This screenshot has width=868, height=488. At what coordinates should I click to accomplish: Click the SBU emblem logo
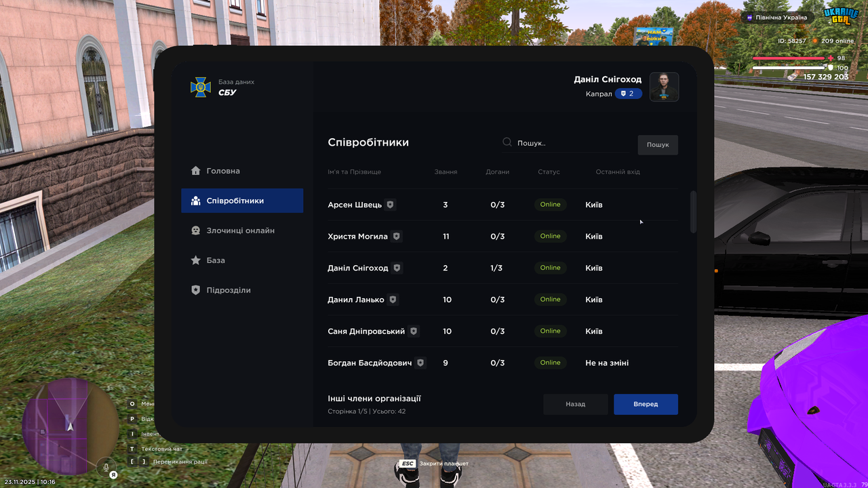click(201, 87)
